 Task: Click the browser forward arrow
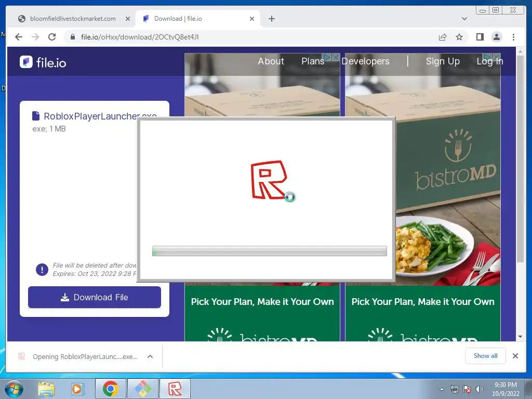point(35,37)
